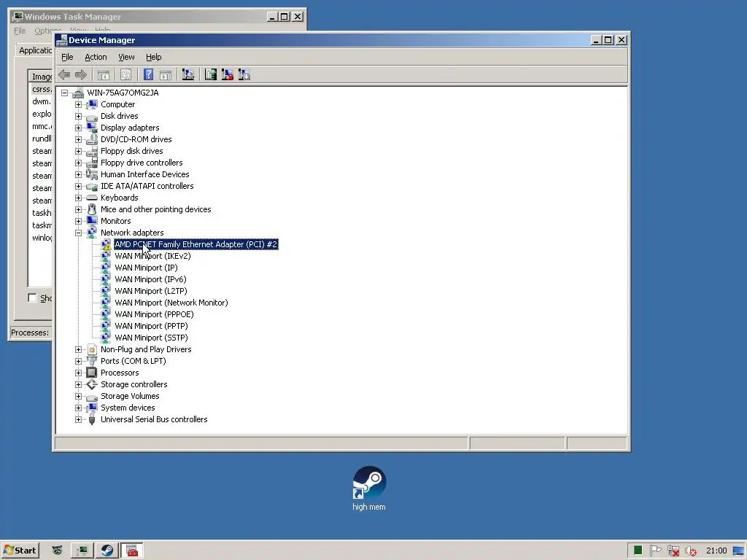This screenshot has width=747, height=560.
Task: Click the Update Driver Software toolbar icon
Action: click(x=210, y=75)
